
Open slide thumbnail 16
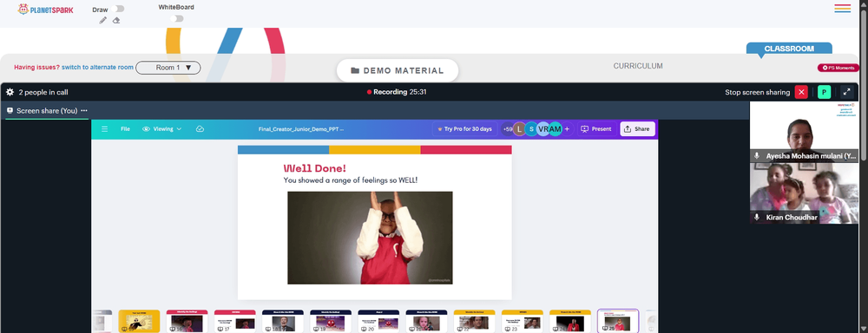[187, 322]
